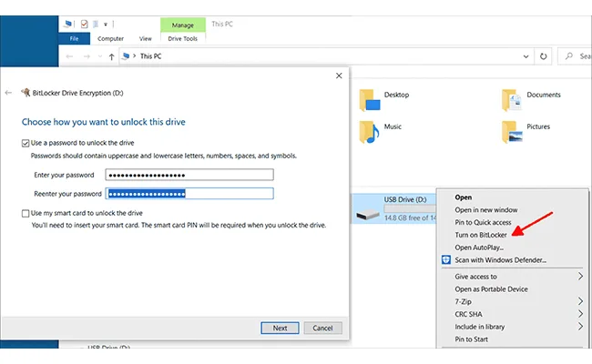592x364 pixels.
Task: Choose Open as Portable Device
Action: click(x=491, y=289)
